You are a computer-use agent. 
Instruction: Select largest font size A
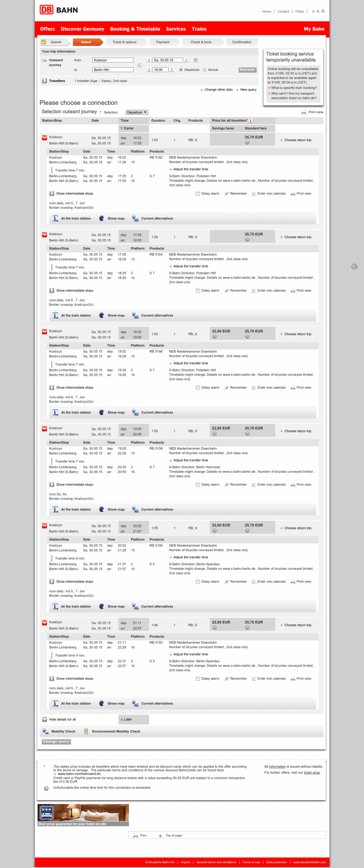point(323,11)
